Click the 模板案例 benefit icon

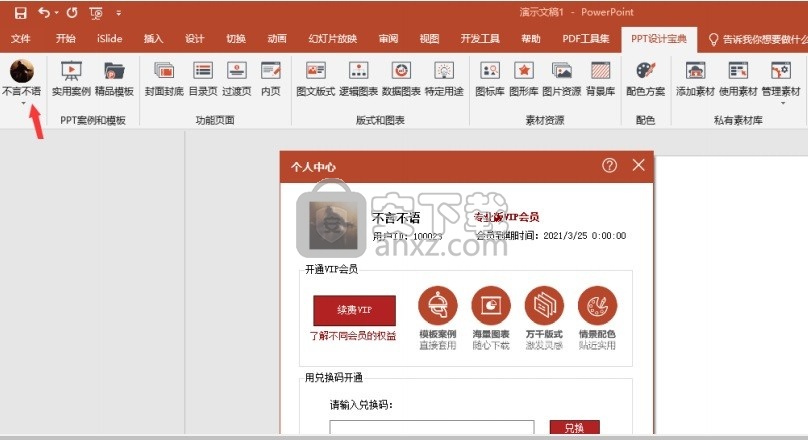tap(437, 306)
